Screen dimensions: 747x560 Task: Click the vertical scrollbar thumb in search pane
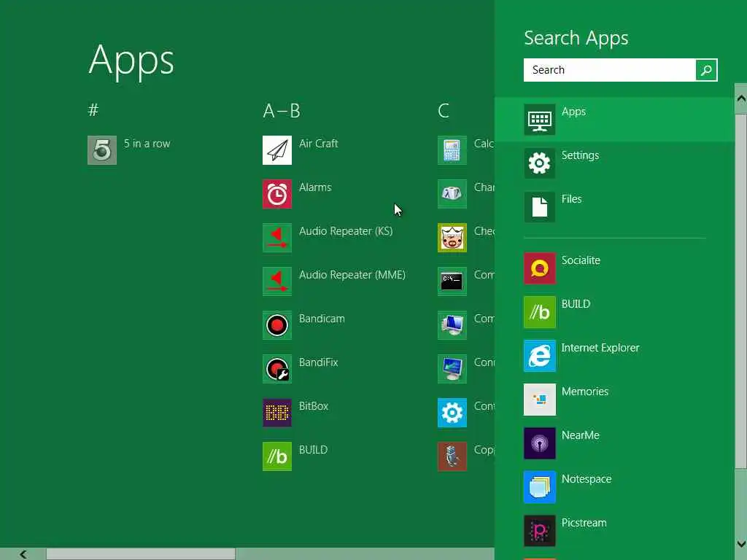[x=741, y=290]
